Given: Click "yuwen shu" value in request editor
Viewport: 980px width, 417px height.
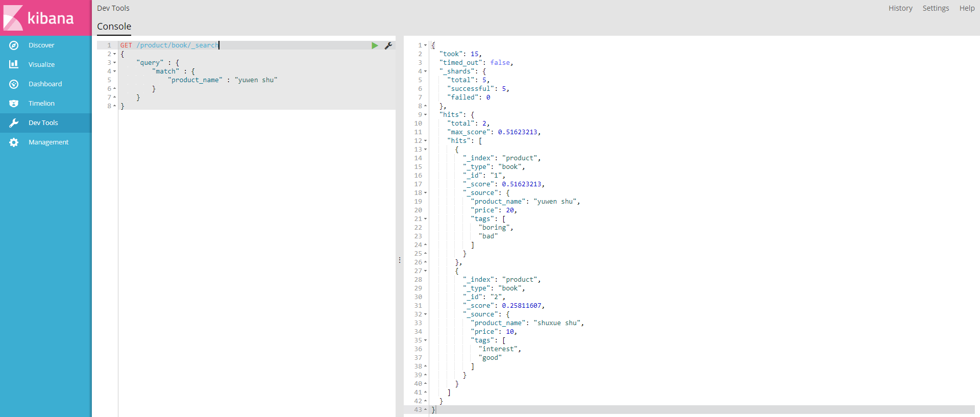Looking at the screenshot, I should coord(256,80).
